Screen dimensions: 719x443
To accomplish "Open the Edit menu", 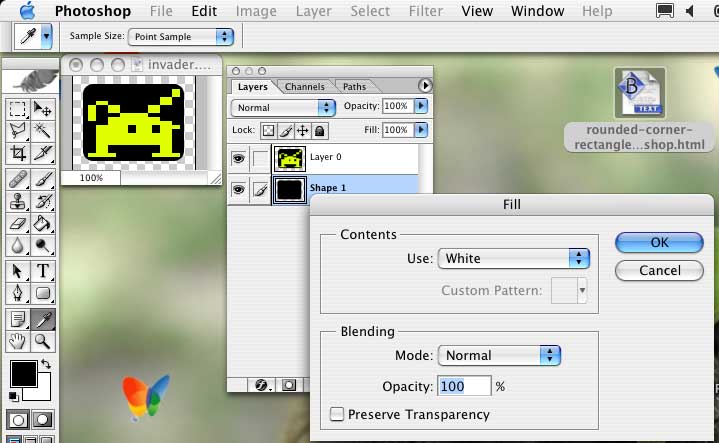I will tap(204, 11).
